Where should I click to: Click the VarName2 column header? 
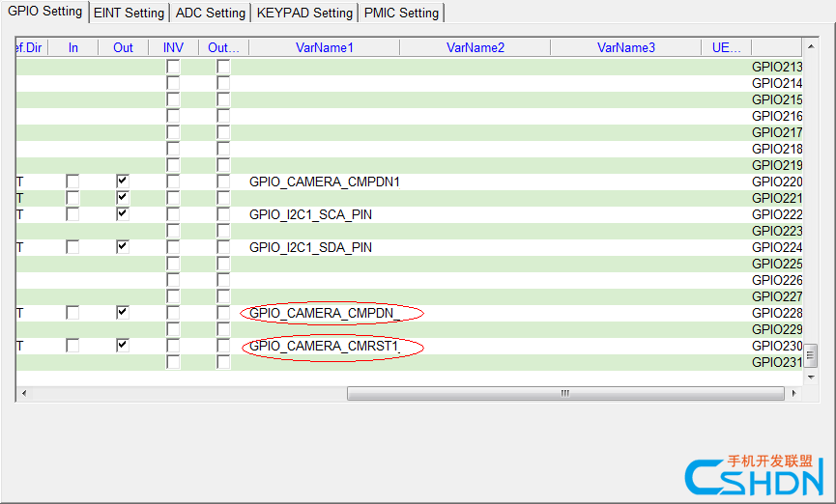point(476,47)
